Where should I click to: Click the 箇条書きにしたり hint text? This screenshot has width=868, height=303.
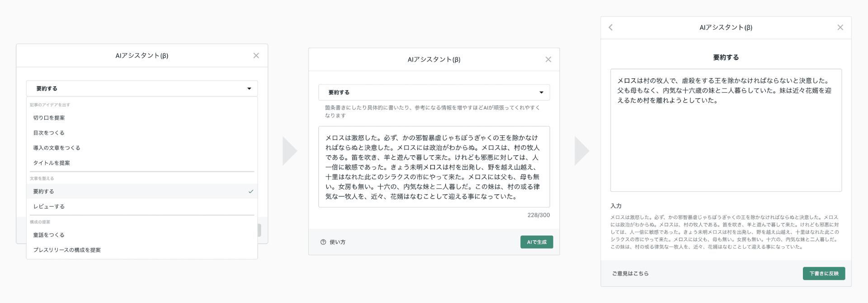point(432,112)
